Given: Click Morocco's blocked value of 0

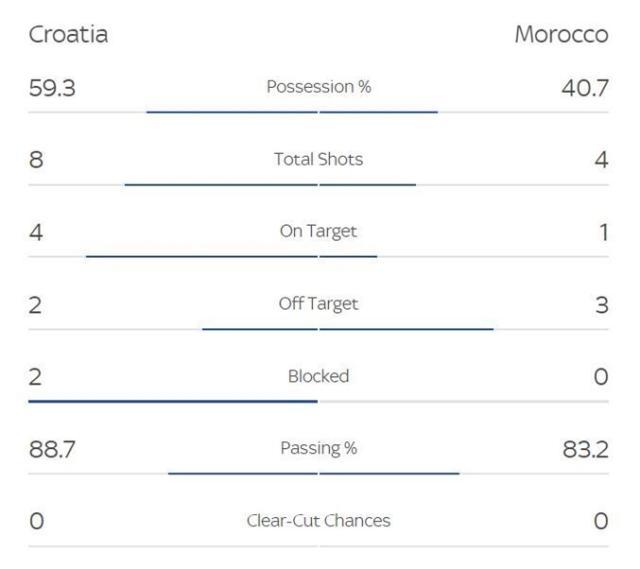Looking at the screenshot, I should [x=600, y=377].
